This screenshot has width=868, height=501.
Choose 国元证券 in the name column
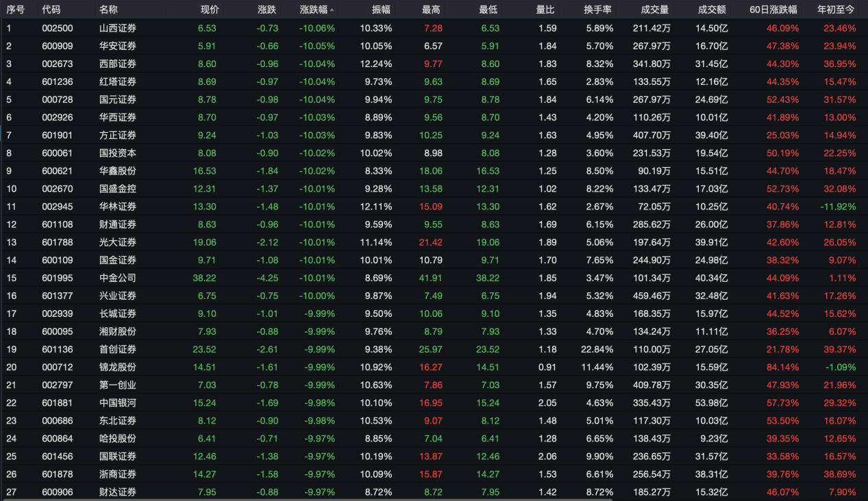click(118, 99)
